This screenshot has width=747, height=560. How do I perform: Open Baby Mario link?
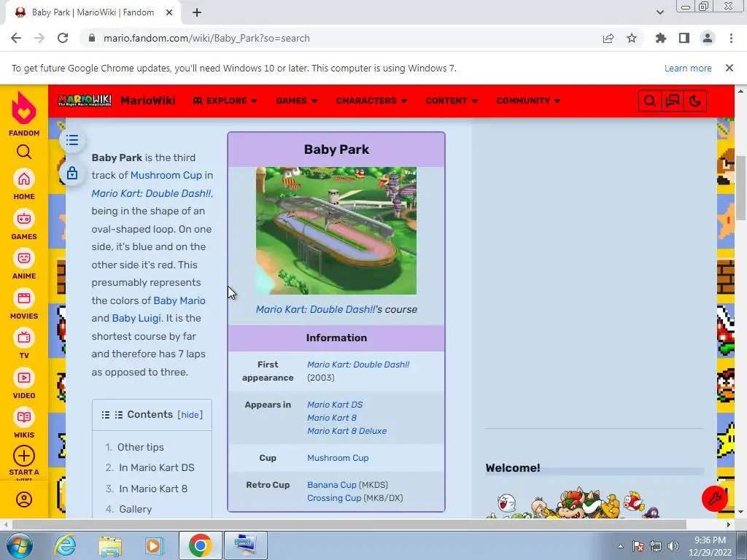[x=179, y=300]
